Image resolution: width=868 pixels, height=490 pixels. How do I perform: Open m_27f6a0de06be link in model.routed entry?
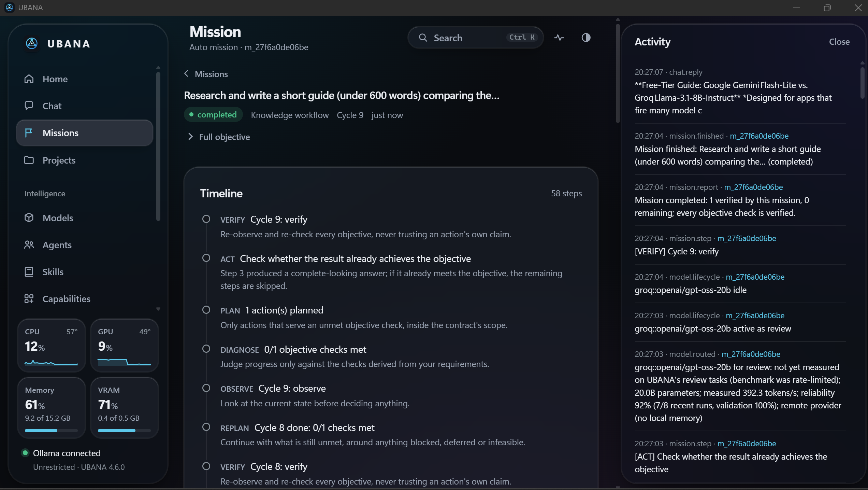751,354
